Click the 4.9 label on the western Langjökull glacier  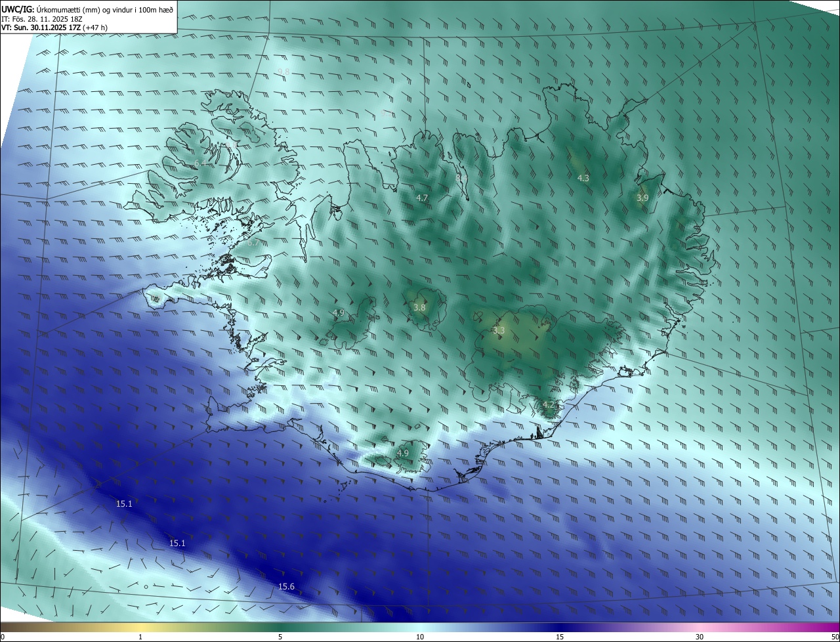339,312
